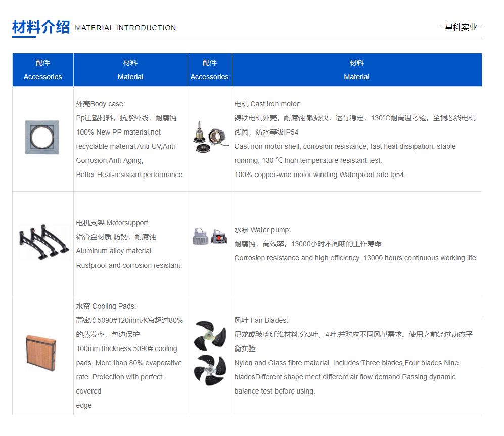Click the 星科实业 brand label
This screenshot has height=436, width=504.
pyautogui.click(x=462, y=27)
